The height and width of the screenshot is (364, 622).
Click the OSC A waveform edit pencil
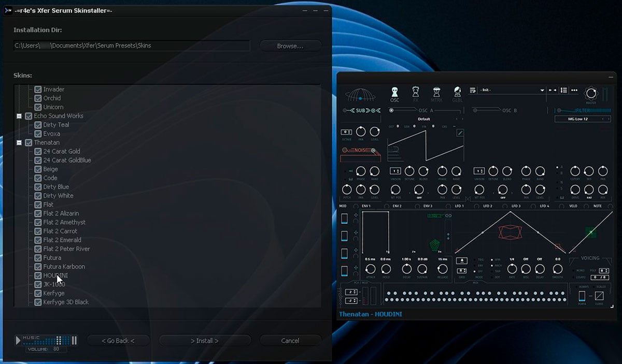coord(460,133)
